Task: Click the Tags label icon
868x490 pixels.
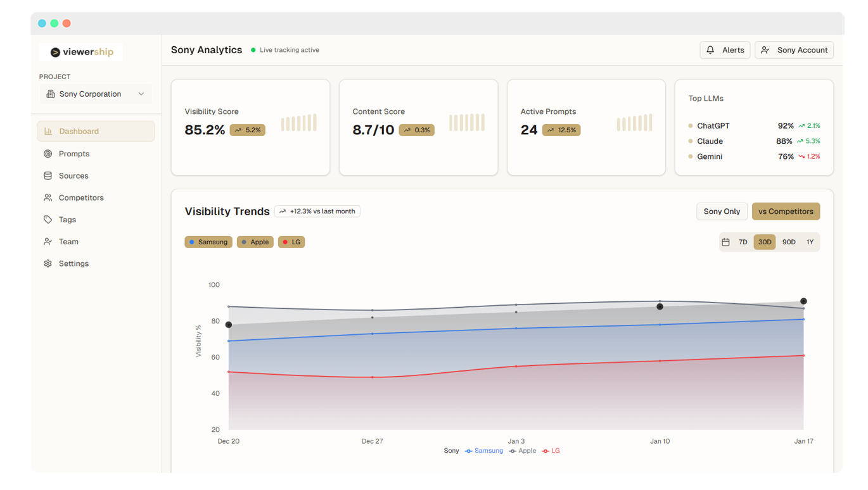Action: click(x=48, y=220)
